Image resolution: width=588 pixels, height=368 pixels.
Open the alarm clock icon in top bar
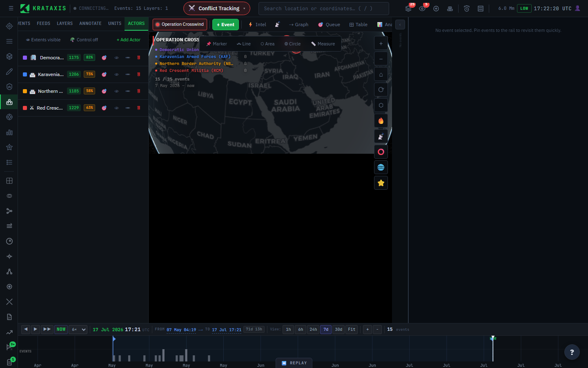coord(467,8)
